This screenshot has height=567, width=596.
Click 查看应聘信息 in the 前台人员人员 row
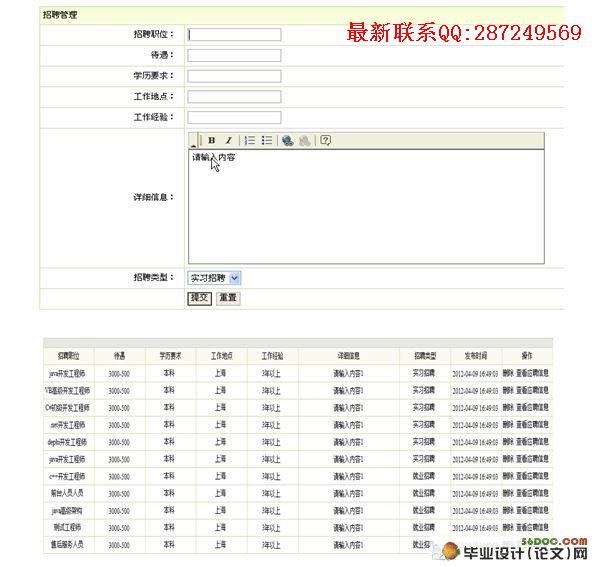click(x=532, y=493)
